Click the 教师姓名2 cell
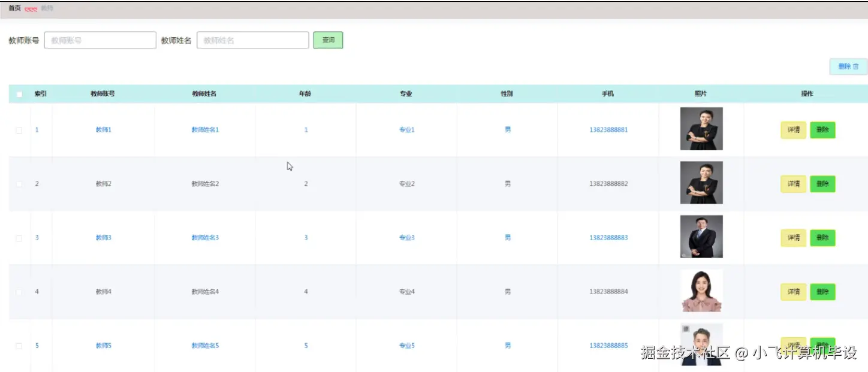Screen dimensions: 868x372 click(x=205, y=184)
